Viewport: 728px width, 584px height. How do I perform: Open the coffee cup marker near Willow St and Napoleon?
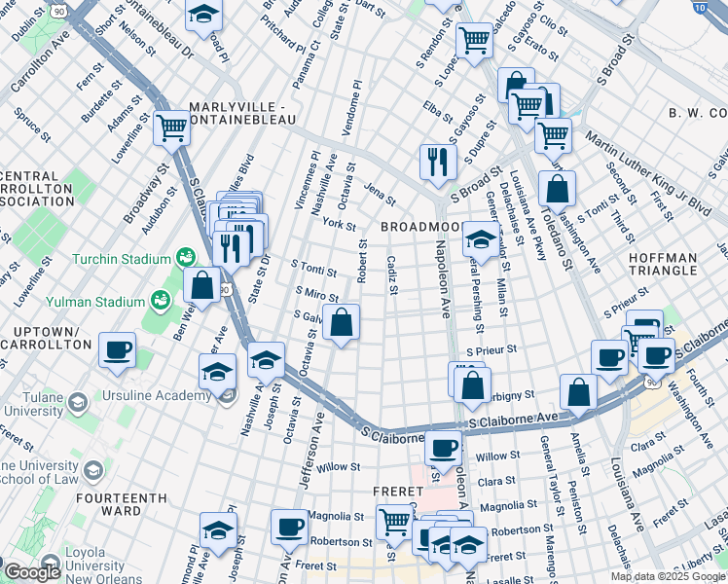click(x=443, y=450)
